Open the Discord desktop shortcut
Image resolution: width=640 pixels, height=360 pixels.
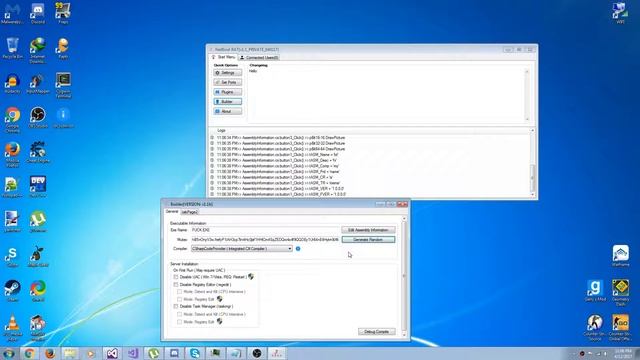coord(38,13)
